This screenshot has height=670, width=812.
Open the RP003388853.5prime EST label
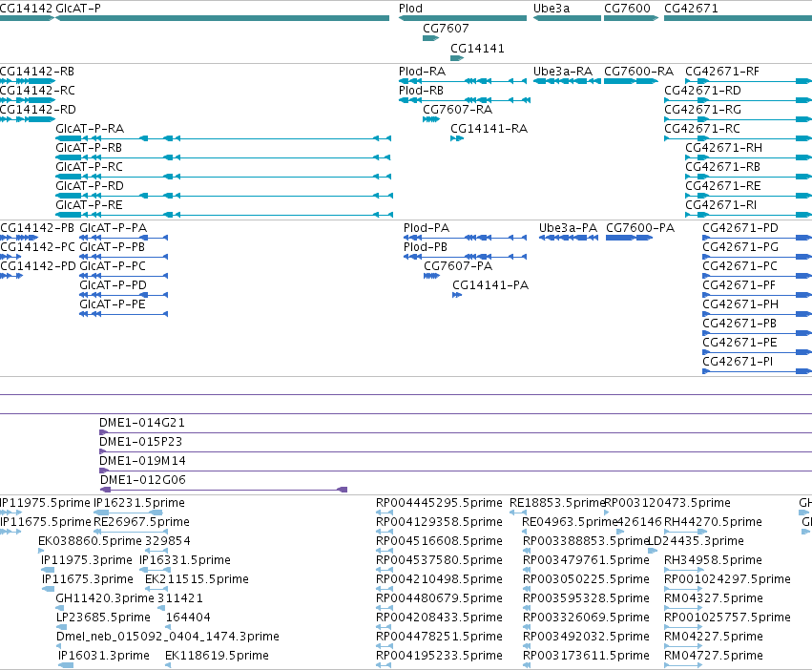(586, 541)
